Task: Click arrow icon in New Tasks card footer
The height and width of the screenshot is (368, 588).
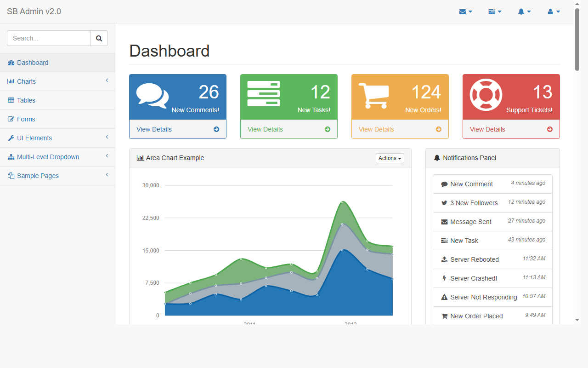Action: pos(328,129)
